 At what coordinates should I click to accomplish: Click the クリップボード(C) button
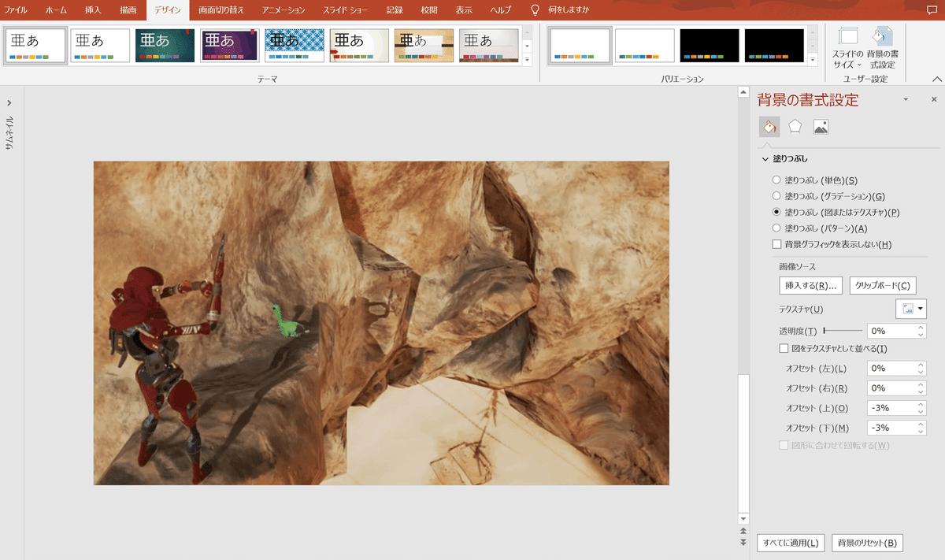(883, 286)
